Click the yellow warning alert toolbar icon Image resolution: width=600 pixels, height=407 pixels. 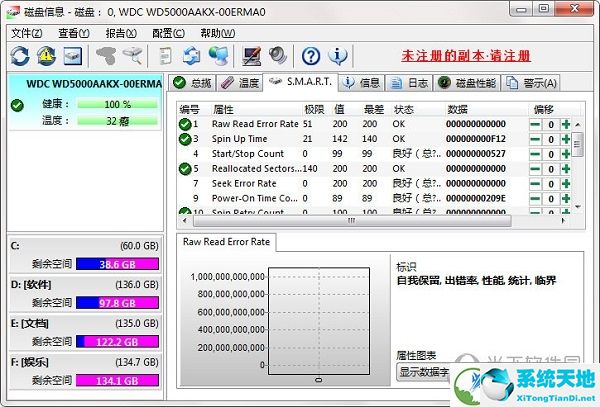(46, 56)
